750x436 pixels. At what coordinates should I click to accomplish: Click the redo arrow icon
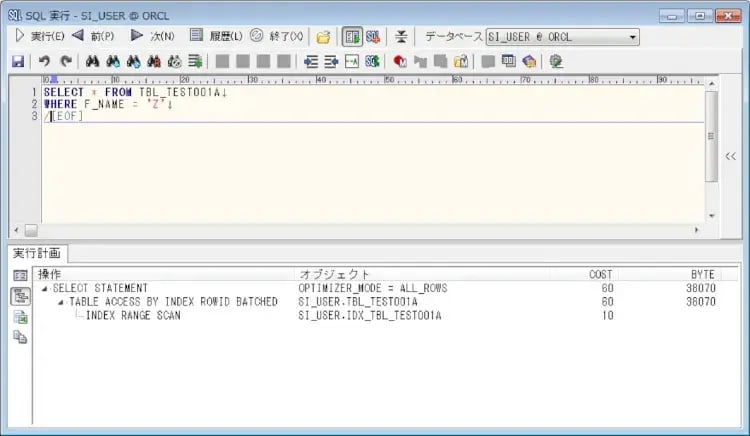[x=65, y=61]
